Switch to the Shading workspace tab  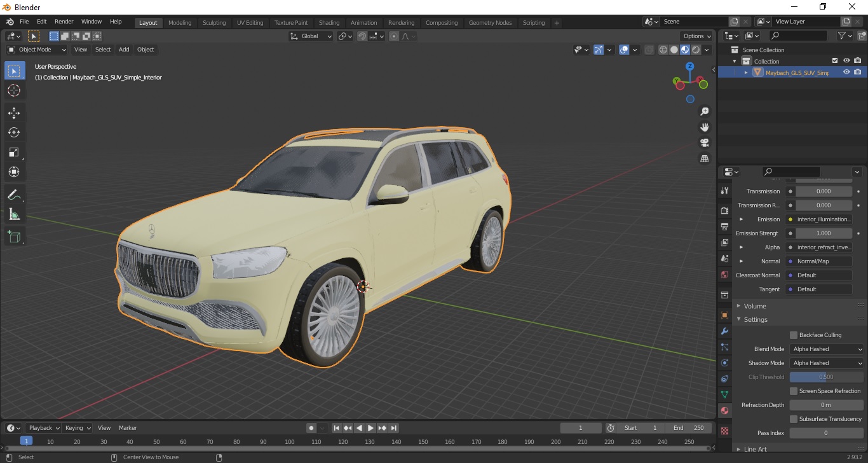click(329, 22)
